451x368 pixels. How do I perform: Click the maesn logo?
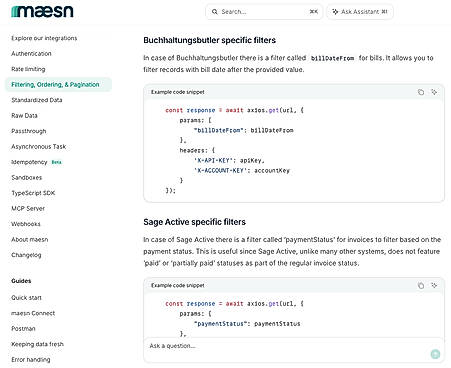42,12
